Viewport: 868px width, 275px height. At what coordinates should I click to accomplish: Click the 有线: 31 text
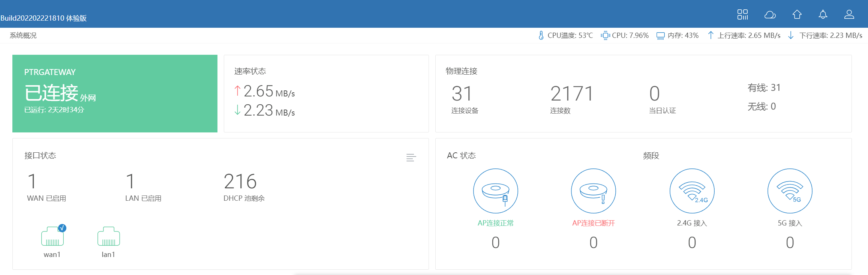[764, 88]
